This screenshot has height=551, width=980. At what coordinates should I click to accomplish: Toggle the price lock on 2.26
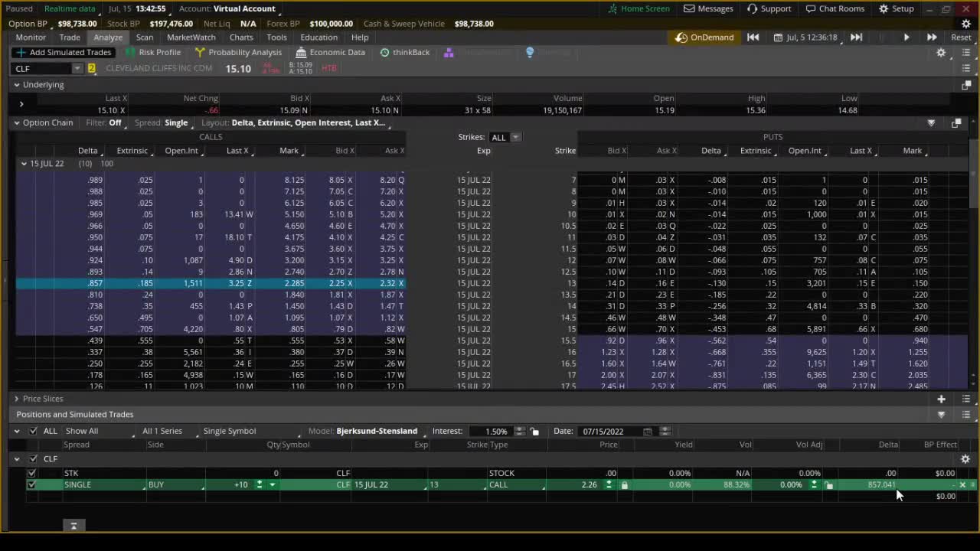click(624, 485)
